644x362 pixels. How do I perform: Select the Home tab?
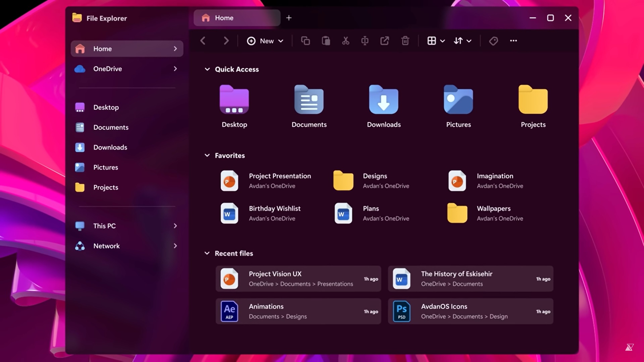tap(237, 18)
